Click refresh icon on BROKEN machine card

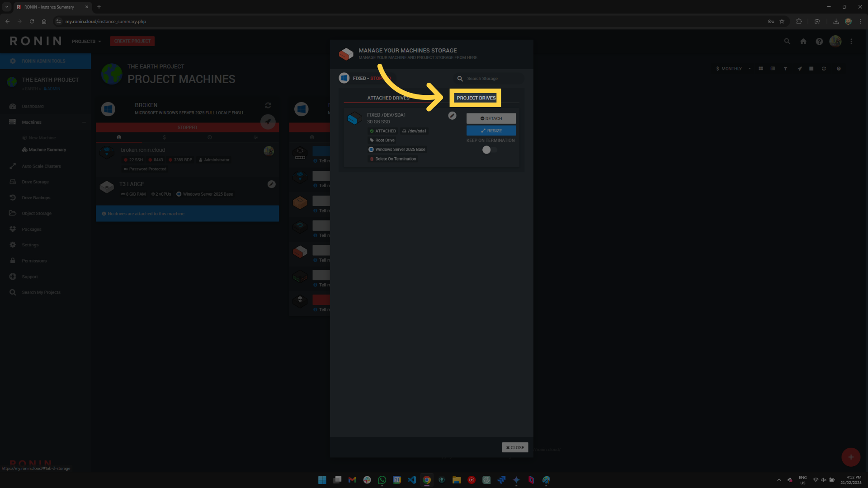268,105
